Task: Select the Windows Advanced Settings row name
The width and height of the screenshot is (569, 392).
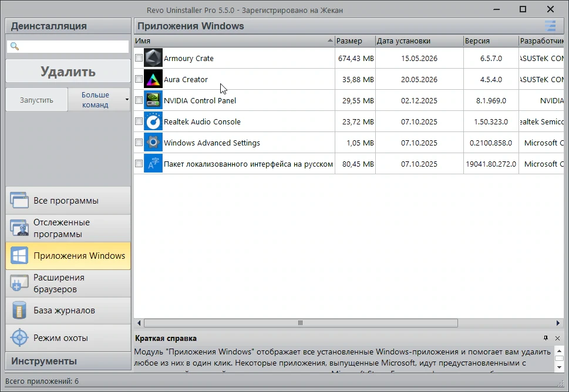Action: [x=212, y=143]
